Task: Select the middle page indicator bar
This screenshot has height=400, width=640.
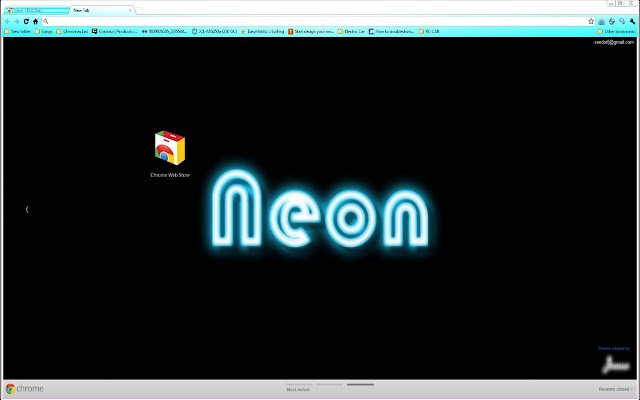Action: click(x=329, y=384)
